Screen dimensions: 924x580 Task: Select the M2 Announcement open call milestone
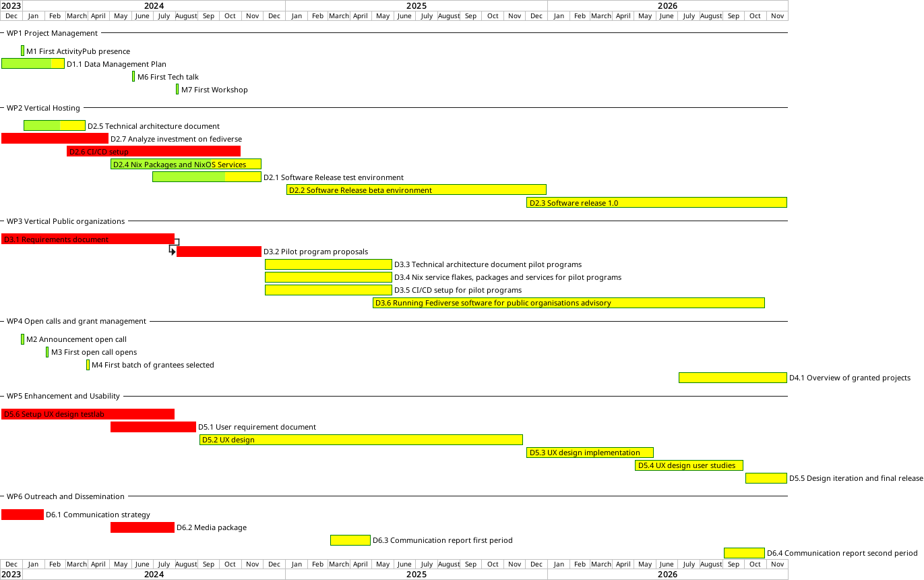pos(22,339)
